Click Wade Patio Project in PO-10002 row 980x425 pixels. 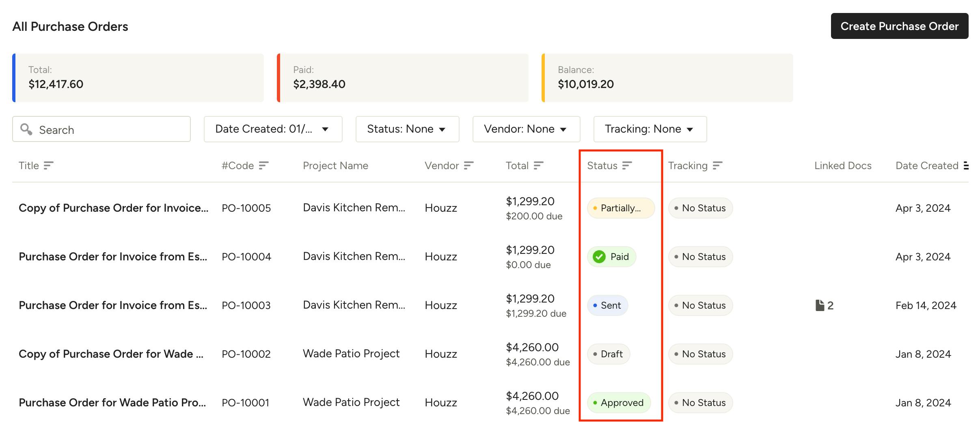(x=351, y=354)
